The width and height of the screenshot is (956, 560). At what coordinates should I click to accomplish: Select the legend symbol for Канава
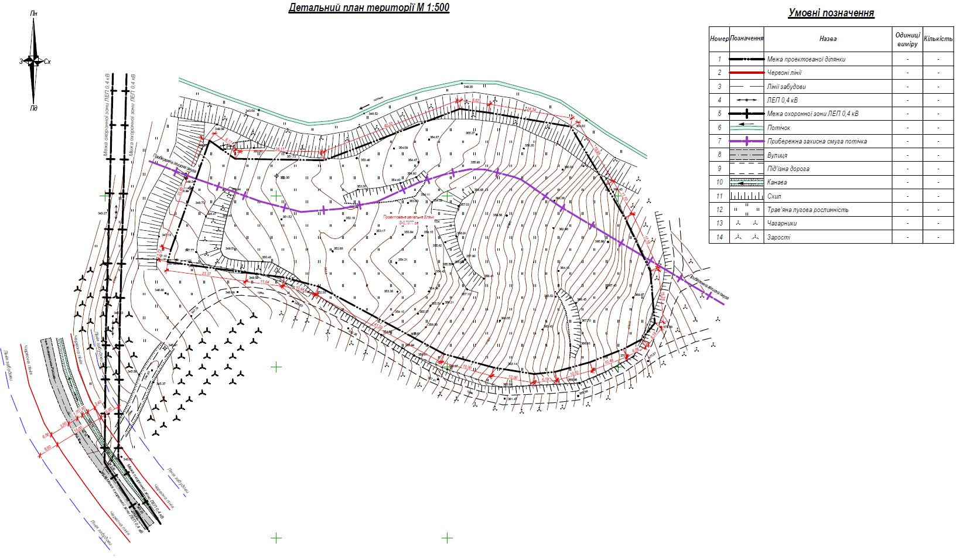click(746, 182)
